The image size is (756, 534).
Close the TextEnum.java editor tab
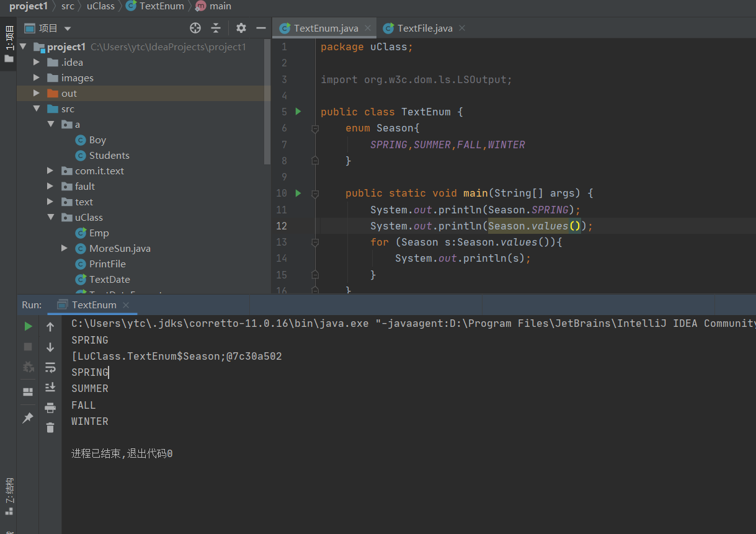pyautogui.click(x=367, y=28)
